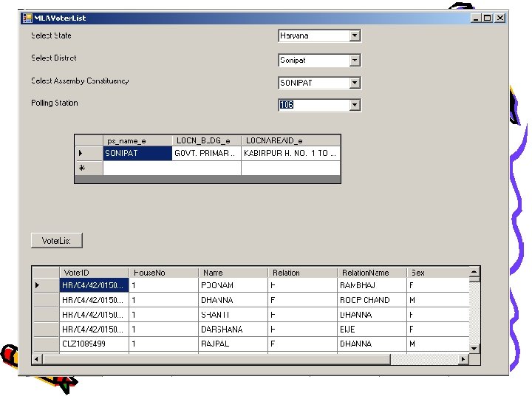
Task: Select the BIJE relation name cell
Action: [372, 329]
